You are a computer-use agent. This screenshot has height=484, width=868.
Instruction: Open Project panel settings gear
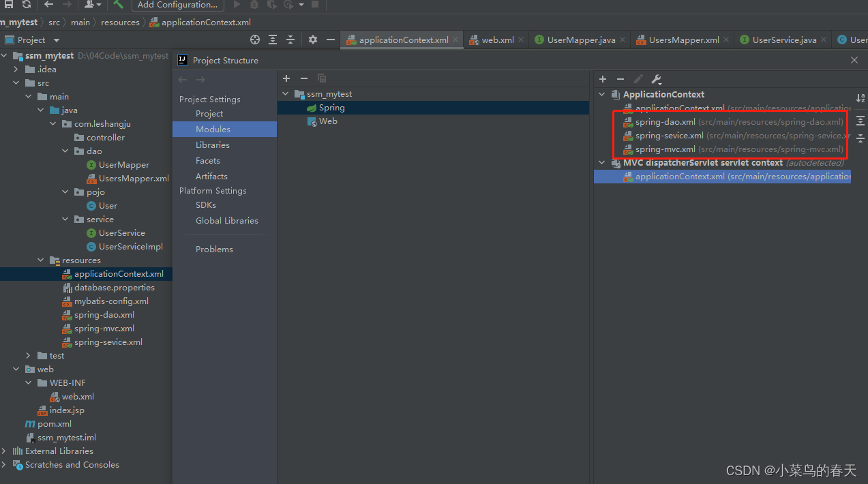pyautogui.click(x=313, y=40)
